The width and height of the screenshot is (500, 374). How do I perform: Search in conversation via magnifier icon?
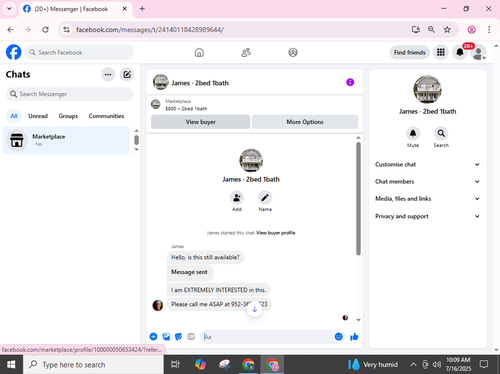click(441, 133)
